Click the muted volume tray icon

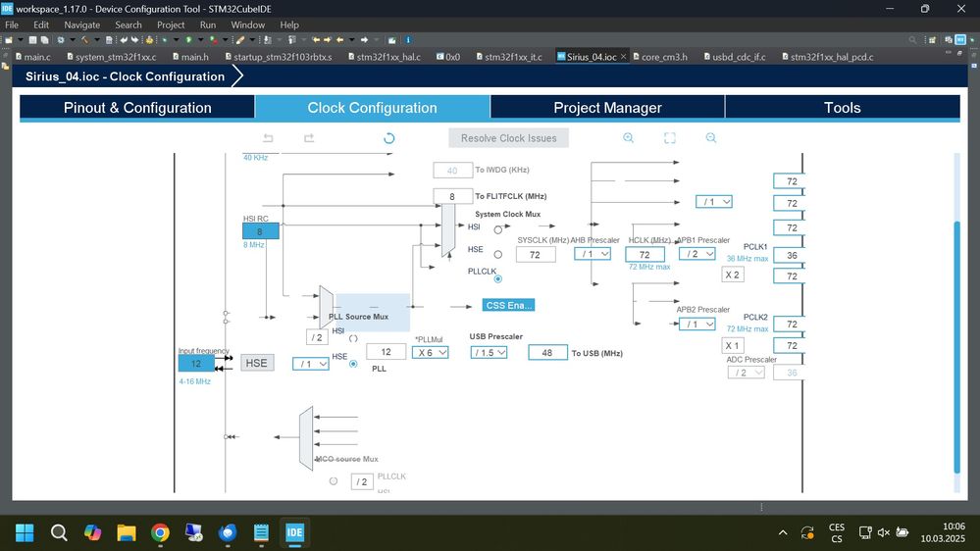click(x=883, y=533)
